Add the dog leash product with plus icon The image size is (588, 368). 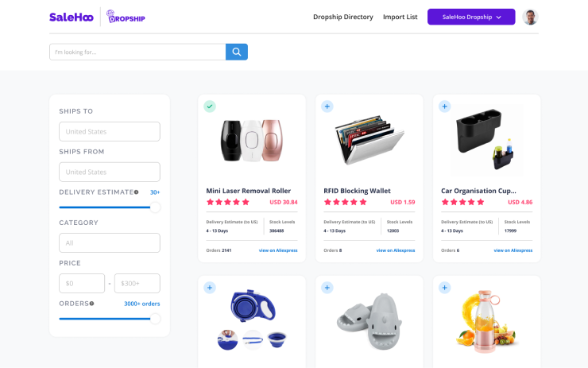pos(210,288)
